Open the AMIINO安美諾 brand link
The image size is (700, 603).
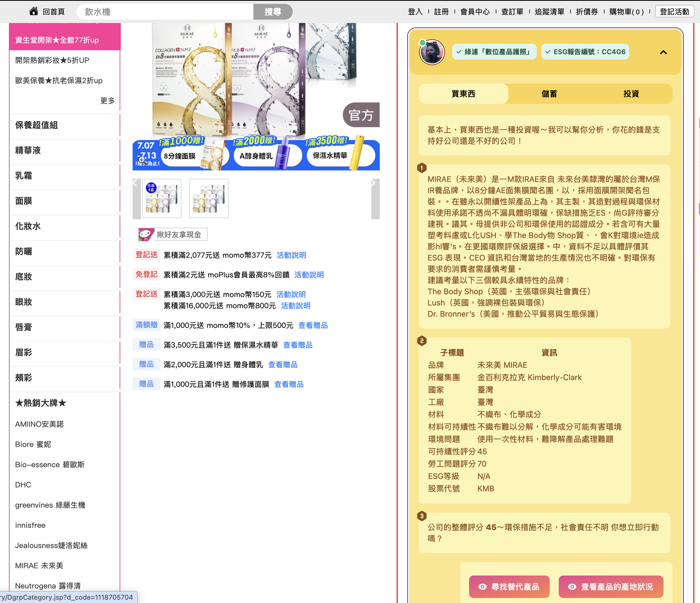pyautogui.click(x=39, y=424)
